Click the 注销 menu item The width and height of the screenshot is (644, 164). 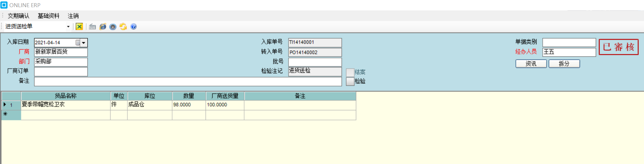tap(73, 16)
